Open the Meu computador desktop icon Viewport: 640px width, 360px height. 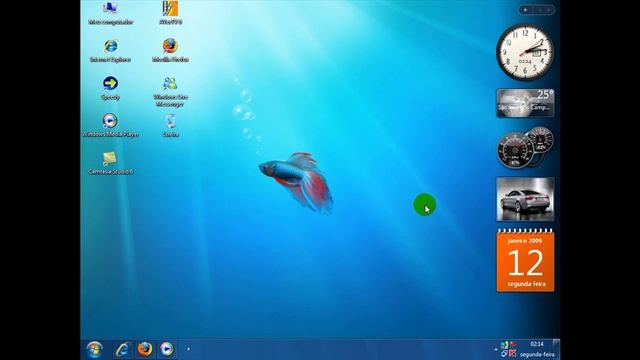click(x=110, y=13)
